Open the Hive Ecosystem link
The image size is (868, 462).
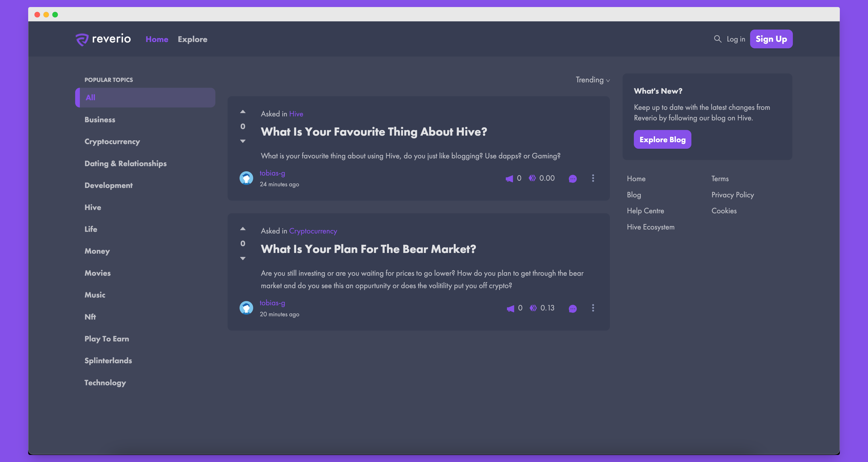(x=650, y=227)
